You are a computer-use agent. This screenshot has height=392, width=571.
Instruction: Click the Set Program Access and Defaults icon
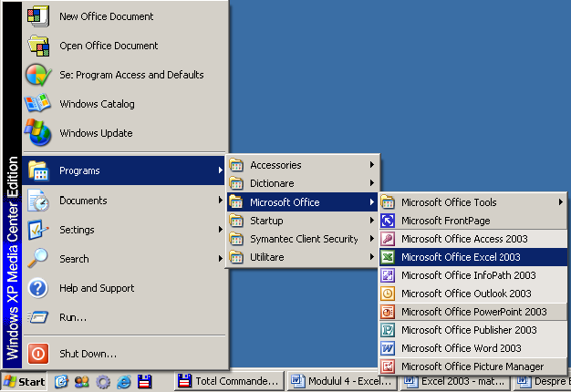pos(38,75)
